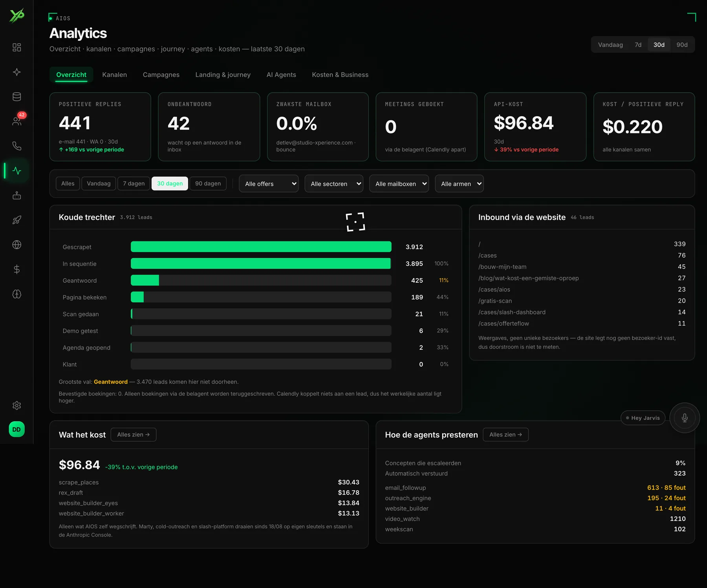
Task: Select the 30 dagen filter chip
Action: coord(170,183)
